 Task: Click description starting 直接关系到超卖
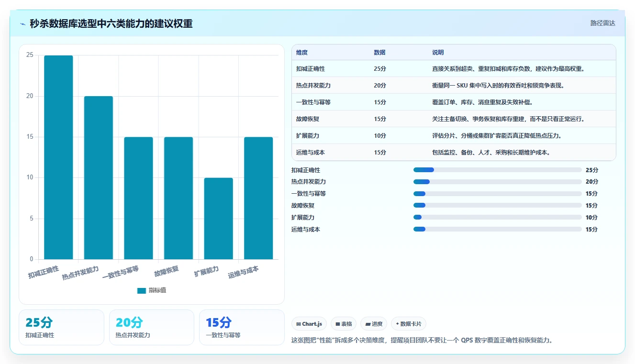pyautogui.click(x=509, y=69)
